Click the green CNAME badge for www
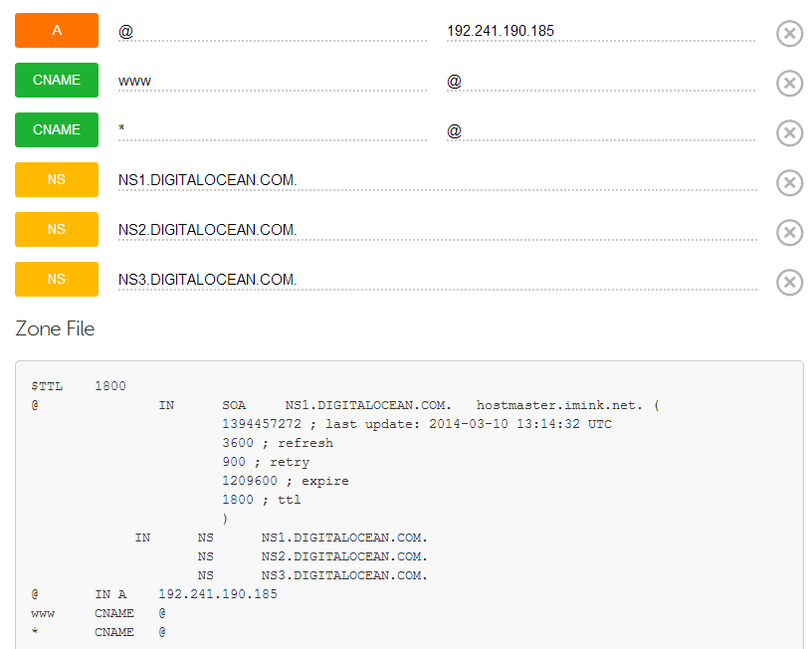 click(x=57, y=81)
